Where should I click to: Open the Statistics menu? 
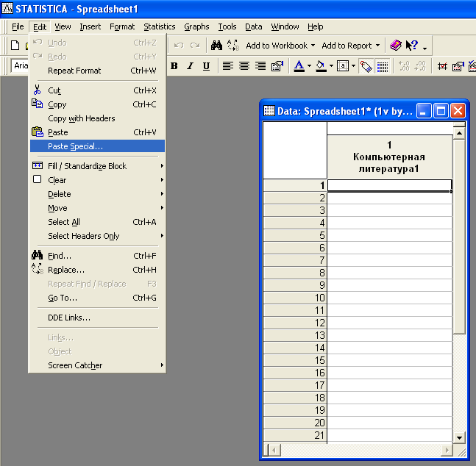point(160,26)
